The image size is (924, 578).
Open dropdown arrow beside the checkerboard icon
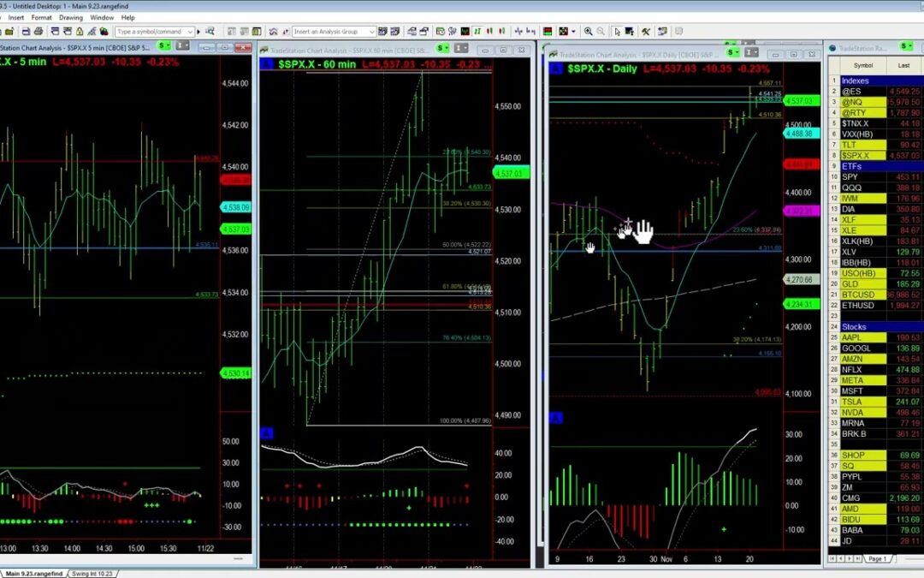pyautogui.click(x=573, y=32)
